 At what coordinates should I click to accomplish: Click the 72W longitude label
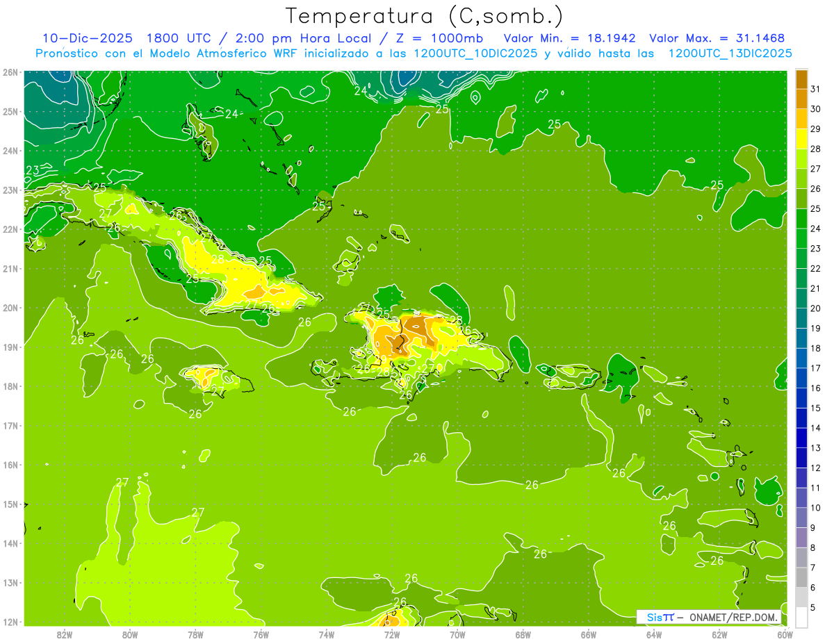point(392,634)
